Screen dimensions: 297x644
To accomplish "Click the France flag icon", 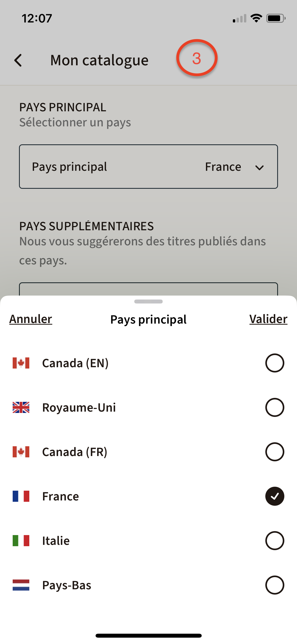I will (21, 496).
